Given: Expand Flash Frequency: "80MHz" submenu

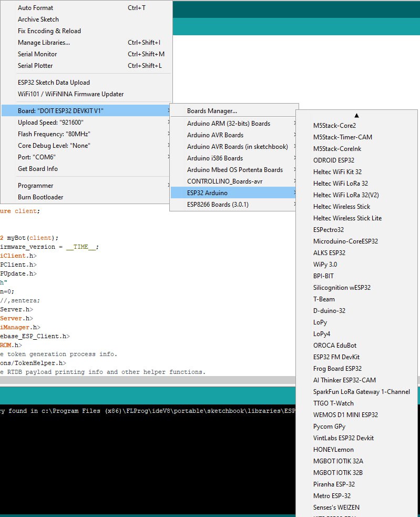Looking at the screenshot, I should pos(86,134).
